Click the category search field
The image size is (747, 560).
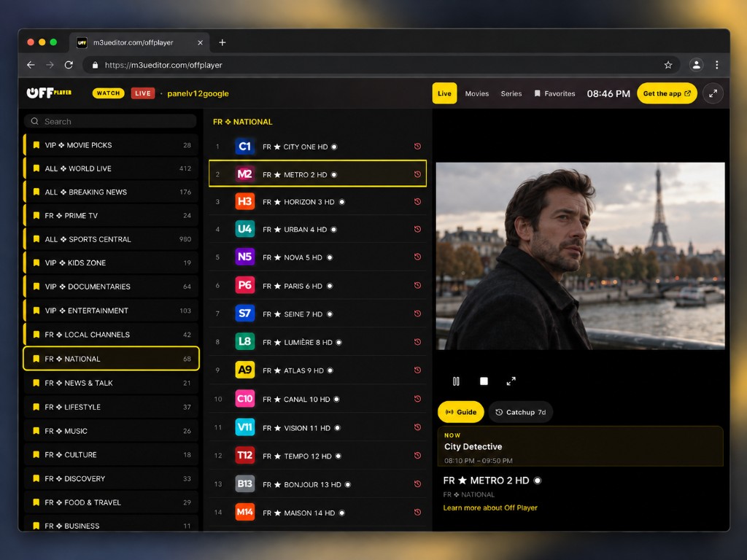pos(111,122)
